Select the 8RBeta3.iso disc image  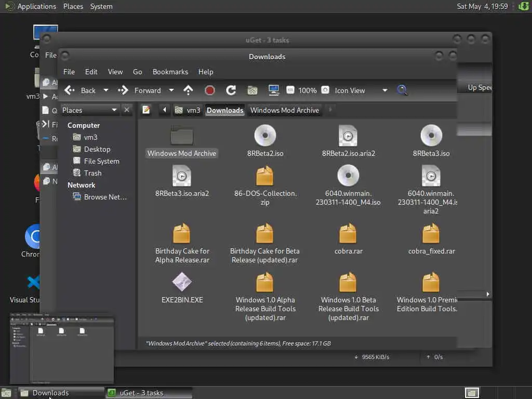click(x=431, y=141)
